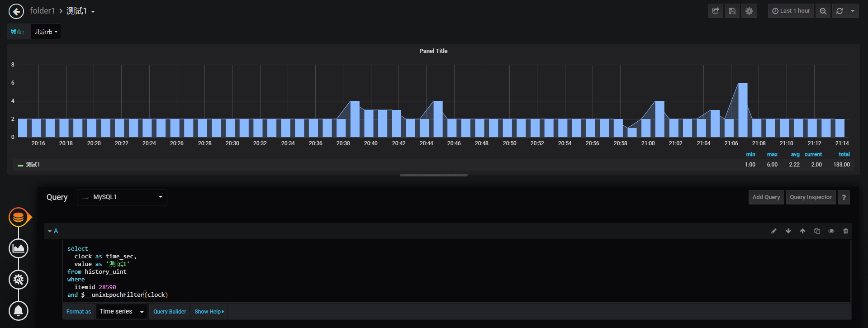868x328 pixels.
Task: Share the dashboard
Action: point(716,11)
